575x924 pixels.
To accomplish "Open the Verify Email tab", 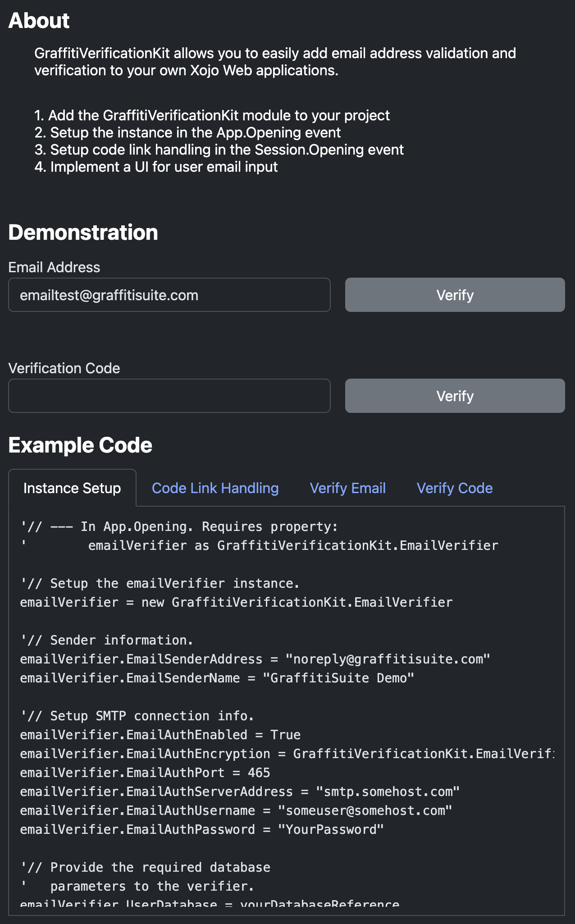I will [x=347, y=488].
